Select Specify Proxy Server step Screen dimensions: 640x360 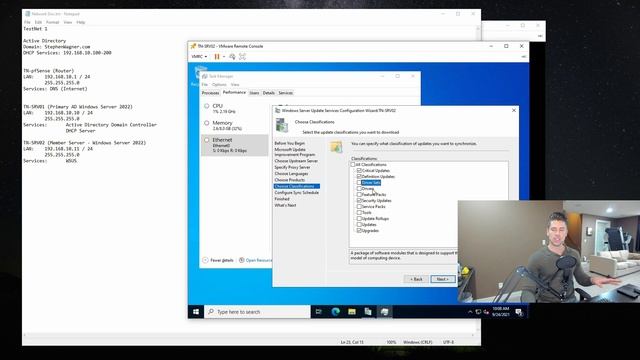292,167
